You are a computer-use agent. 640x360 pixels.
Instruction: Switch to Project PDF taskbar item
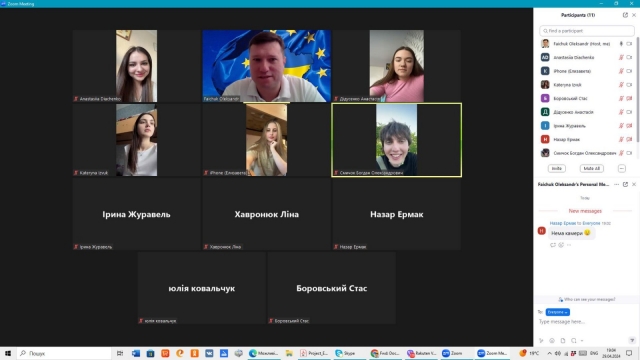[x=314, y=353]
